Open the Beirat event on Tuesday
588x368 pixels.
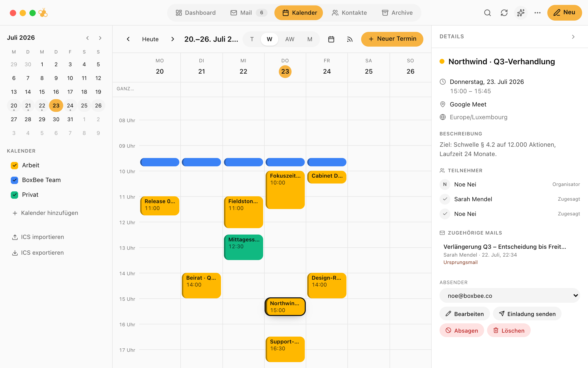201,286
